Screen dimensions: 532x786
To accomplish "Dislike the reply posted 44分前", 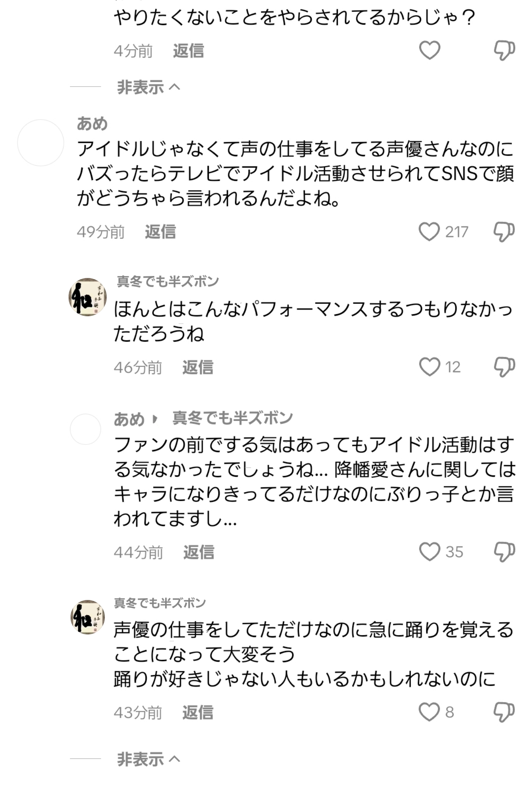I will tap(504, 552).
